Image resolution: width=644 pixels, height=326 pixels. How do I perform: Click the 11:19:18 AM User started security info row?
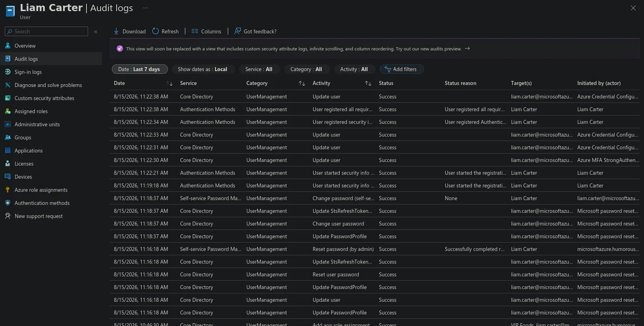click(375, 185)
